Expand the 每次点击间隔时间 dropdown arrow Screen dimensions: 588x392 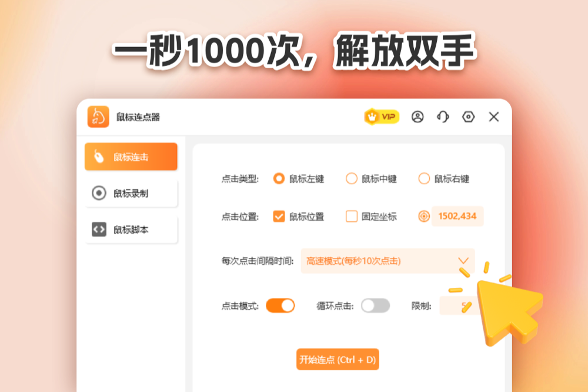tap(463, 261)
